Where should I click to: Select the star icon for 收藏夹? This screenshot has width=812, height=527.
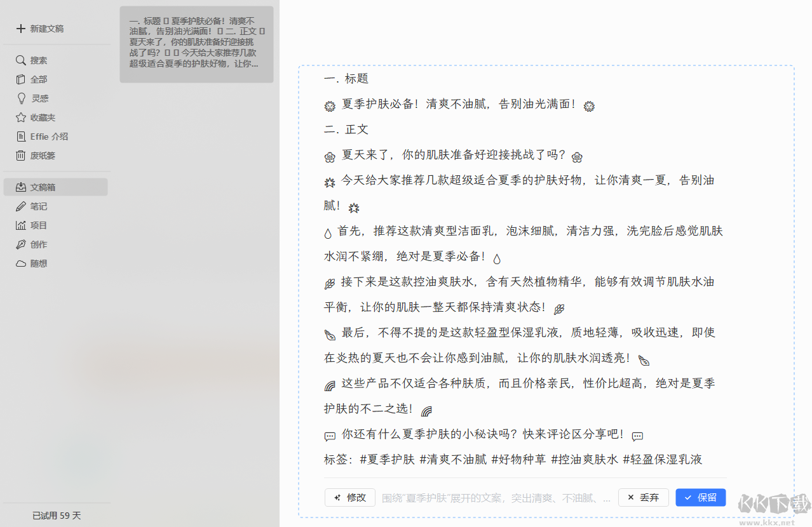[x=20, y=117]
